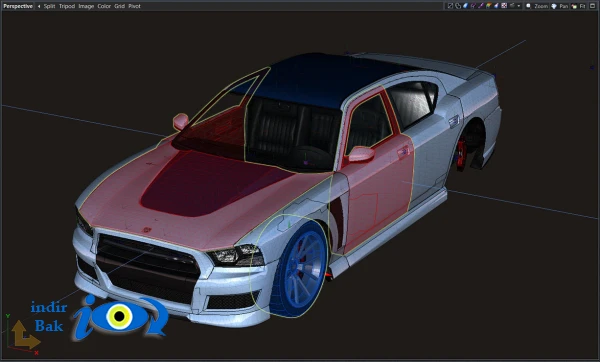The width and height of the screenshot is (600, 362).
Task: Click the Zoom magnifier icon
Action: (528, 6)
